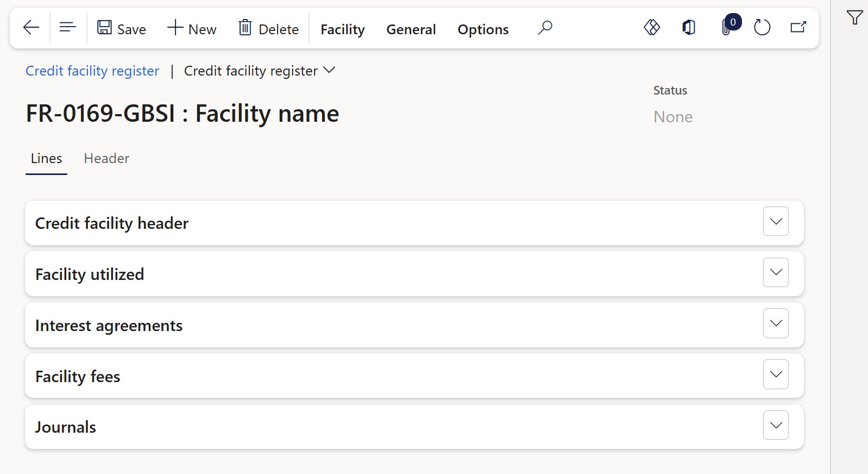This screenshot has width=868, height=474.
Task: Expand the Facility fees section
Action: pyautogui.click(x=776, y=375)
